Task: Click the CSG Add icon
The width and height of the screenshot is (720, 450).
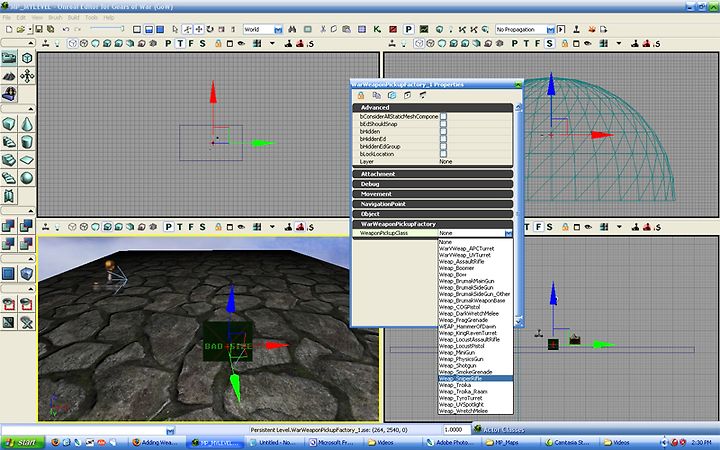Action: (9, 225)
